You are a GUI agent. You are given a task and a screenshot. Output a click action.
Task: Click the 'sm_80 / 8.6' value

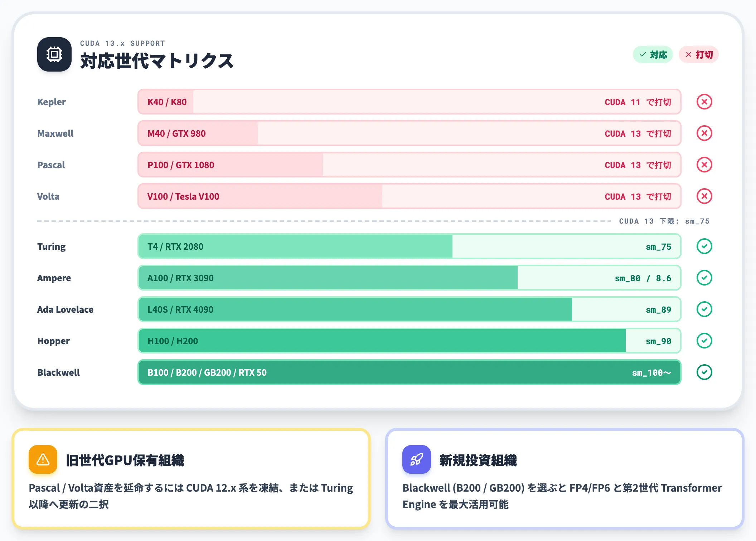coord(643,278)
